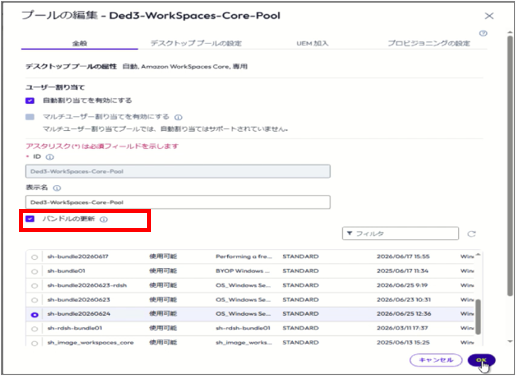The image size is (517, 377).
Task: Toggle 自動割り当てを有効にする checkbox
Action: (30, 100)
